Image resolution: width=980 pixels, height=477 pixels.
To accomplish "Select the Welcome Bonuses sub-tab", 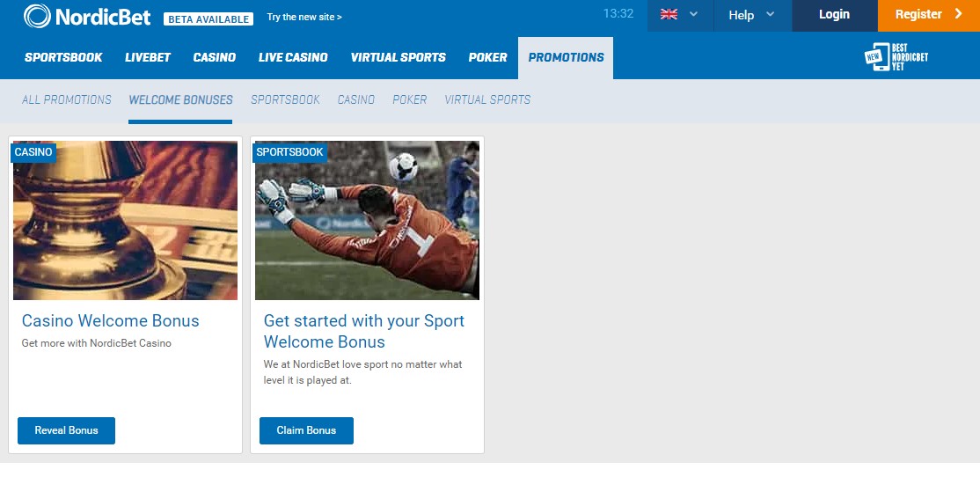I will click(180, 99).
